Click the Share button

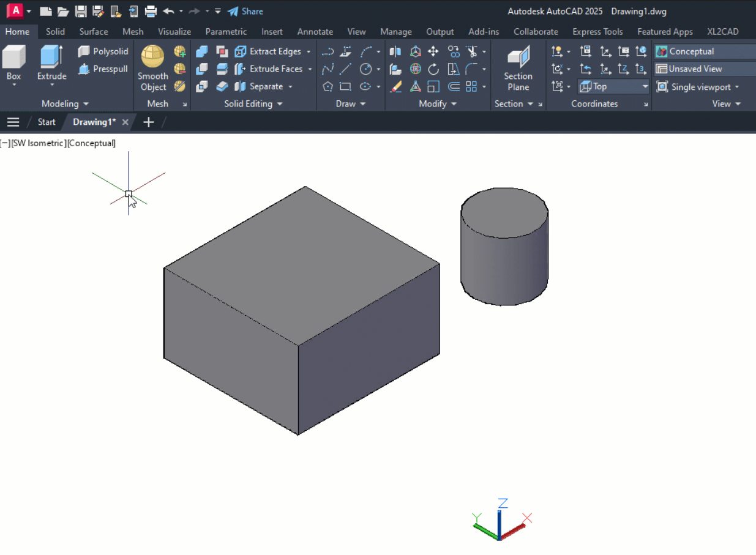click(x=245, y=11)
